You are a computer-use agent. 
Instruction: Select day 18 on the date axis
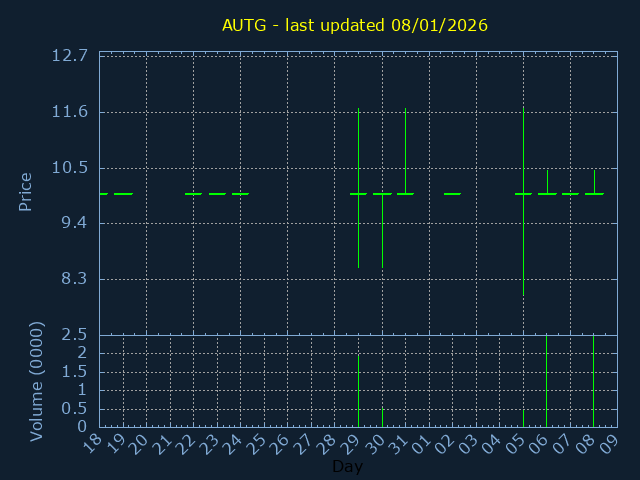tap(93, 443)
